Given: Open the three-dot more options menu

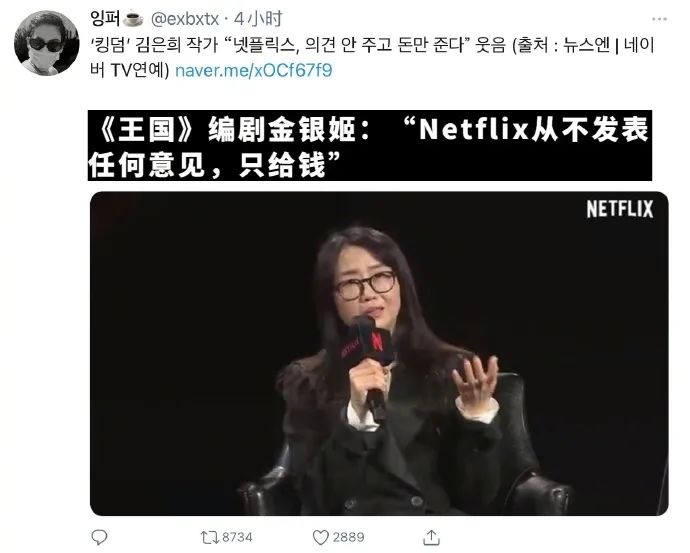Looking at the screenshot, I should coord(659,19).
